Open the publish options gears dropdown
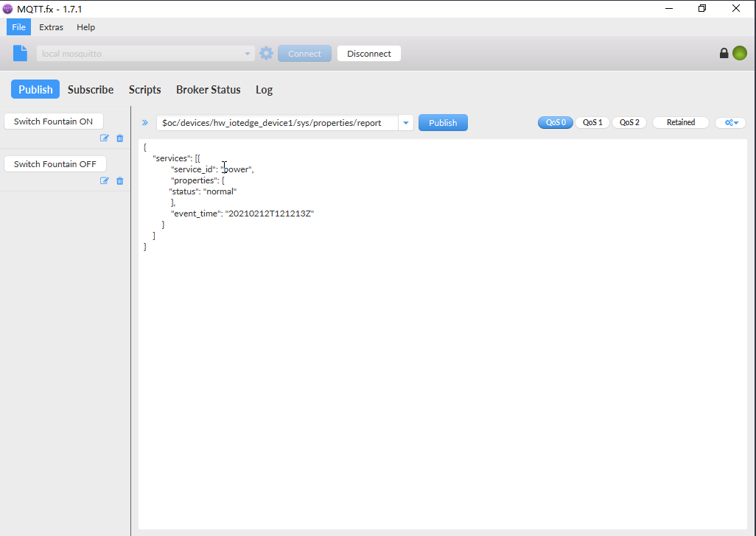This screenshot has height=536, width=756. coord(731,122)
